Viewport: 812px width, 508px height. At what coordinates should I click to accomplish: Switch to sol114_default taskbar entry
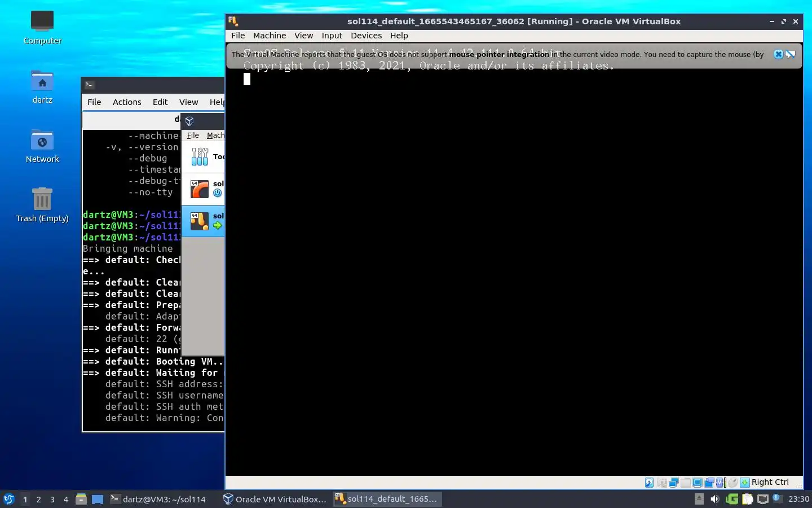pos(386,499)
